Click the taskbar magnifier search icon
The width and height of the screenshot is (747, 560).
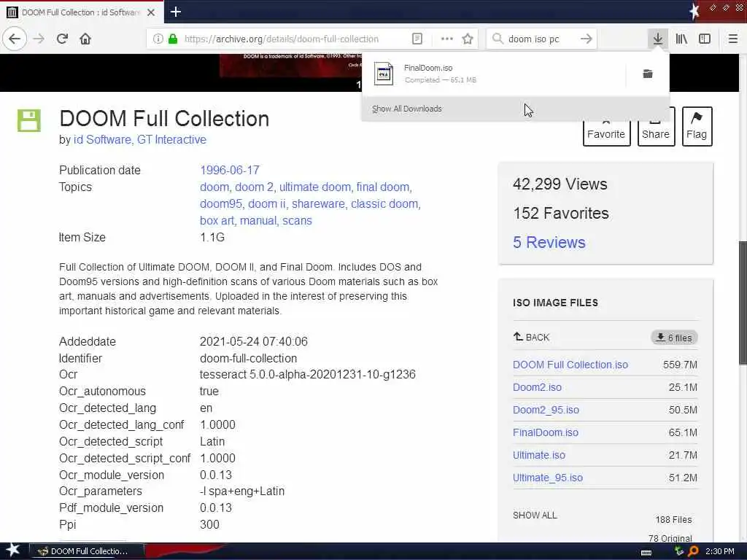click(x=693, y=551)
